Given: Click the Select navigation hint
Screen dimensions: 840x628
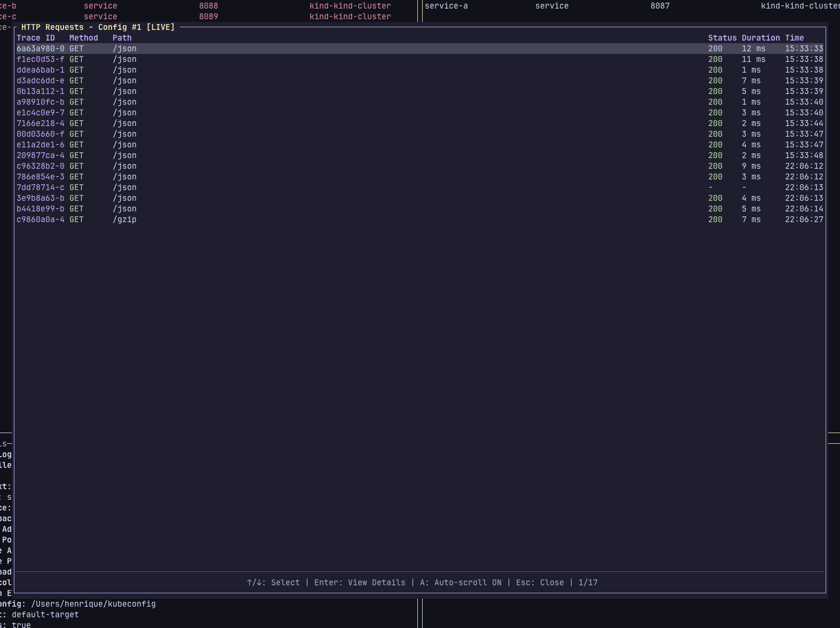Looking at the screenshot, I should 273,583.
